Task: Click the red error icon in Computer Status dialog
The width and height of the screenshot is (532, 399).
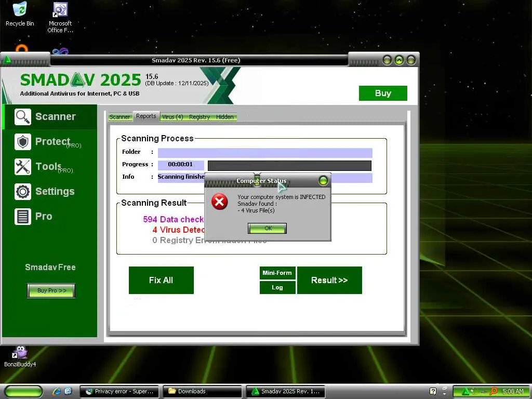Action: tap(220, 202)
